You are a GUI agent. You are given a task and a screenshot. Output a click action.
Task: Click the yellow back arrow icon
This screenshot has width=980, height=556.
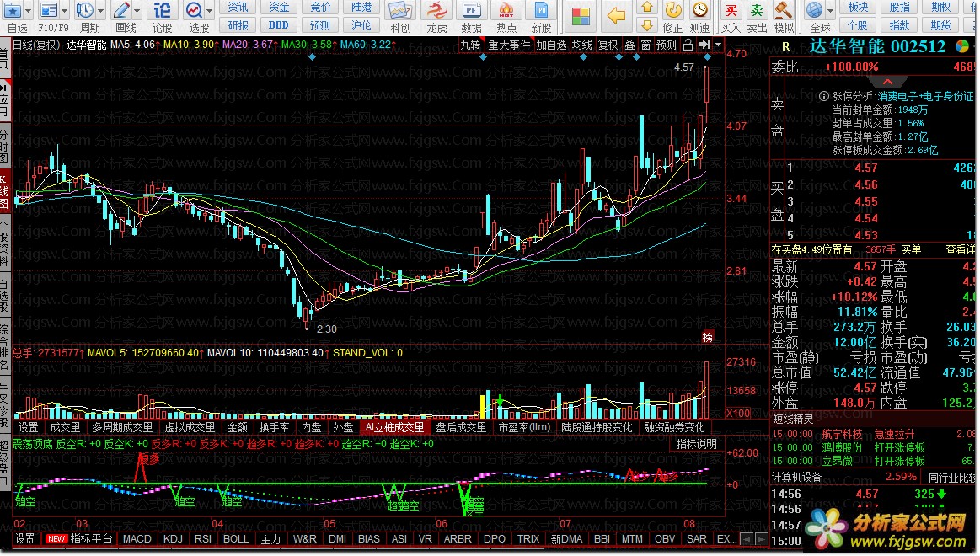tap(616, 16)
